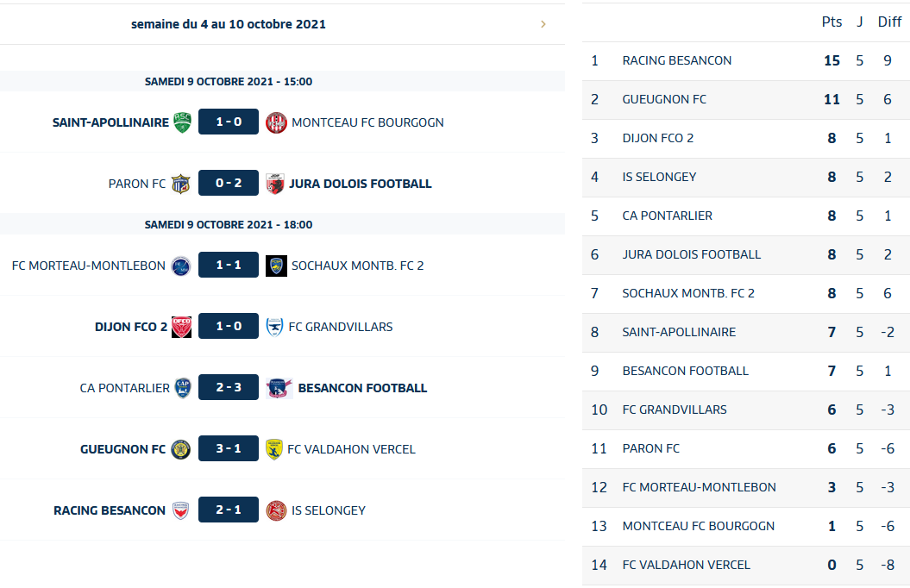Click the Dijon FCO 2 red crest

click(x=182, y=327)
